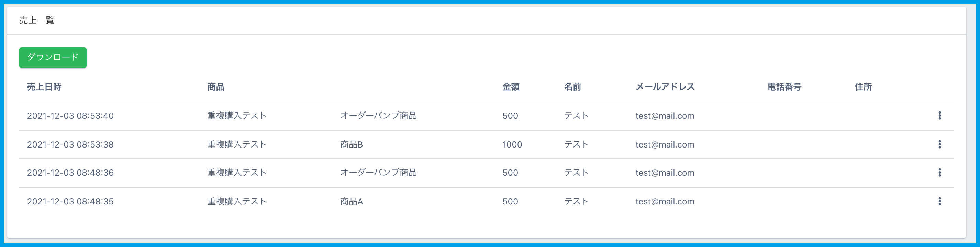
Task: Click the 売上一覧 card title
Action: [37, 21]
